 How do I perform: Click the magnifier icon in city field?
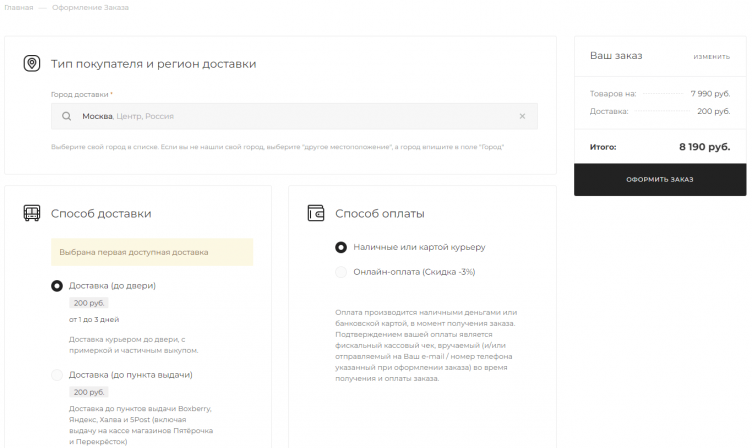[x=66, y=116]
